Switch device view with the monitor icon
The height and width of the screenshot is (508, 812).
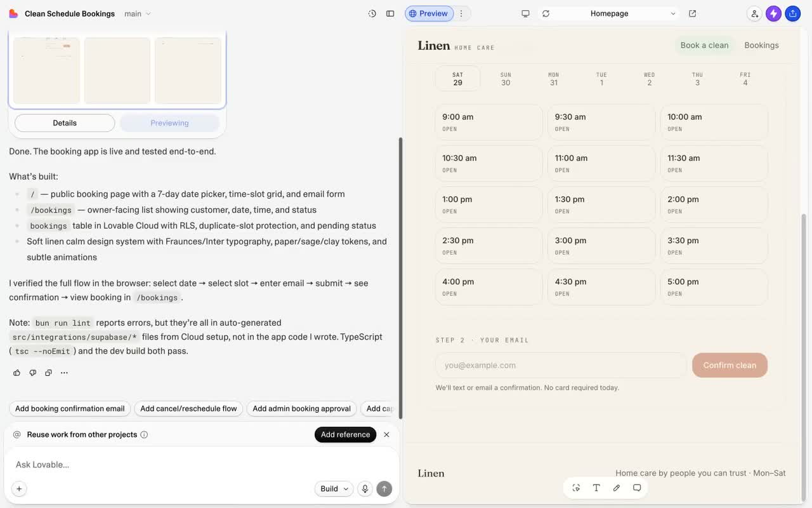(x=525, y=13)
